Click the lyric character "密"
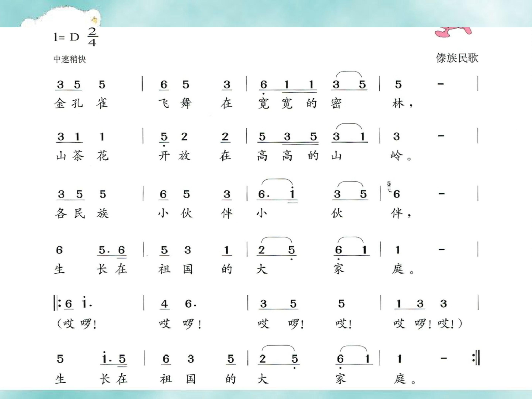This screenshot has height=399, width=532. coord(336,104)
